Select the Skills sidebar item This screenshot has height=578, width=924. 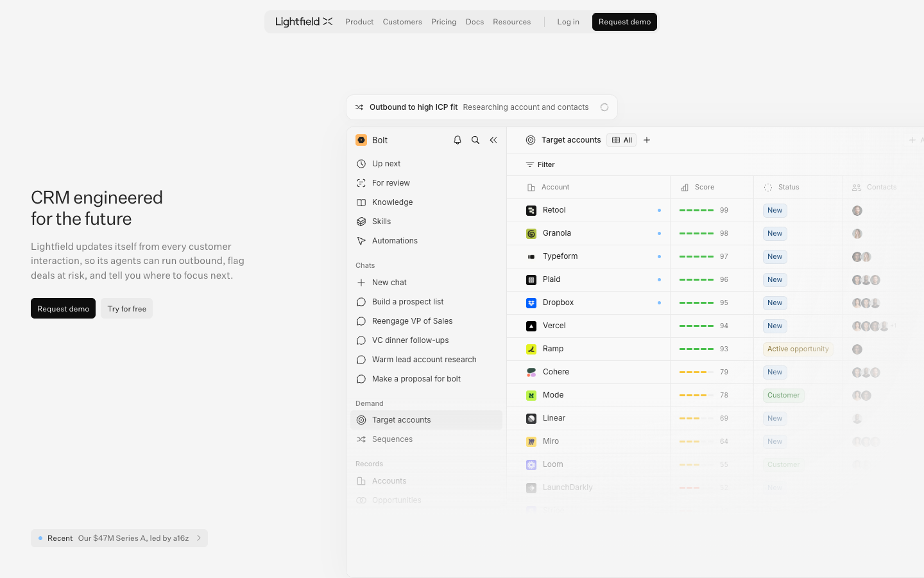426,222
